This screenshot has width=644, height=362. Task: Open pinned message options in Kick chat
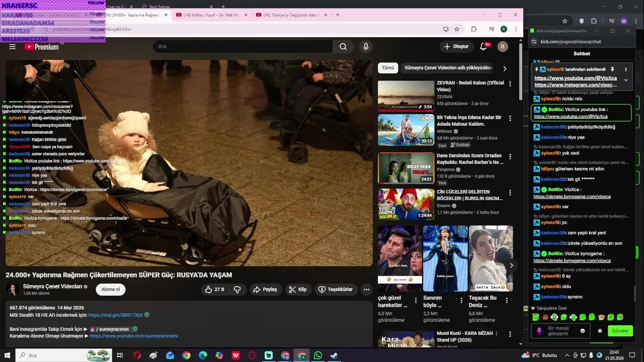626,69
